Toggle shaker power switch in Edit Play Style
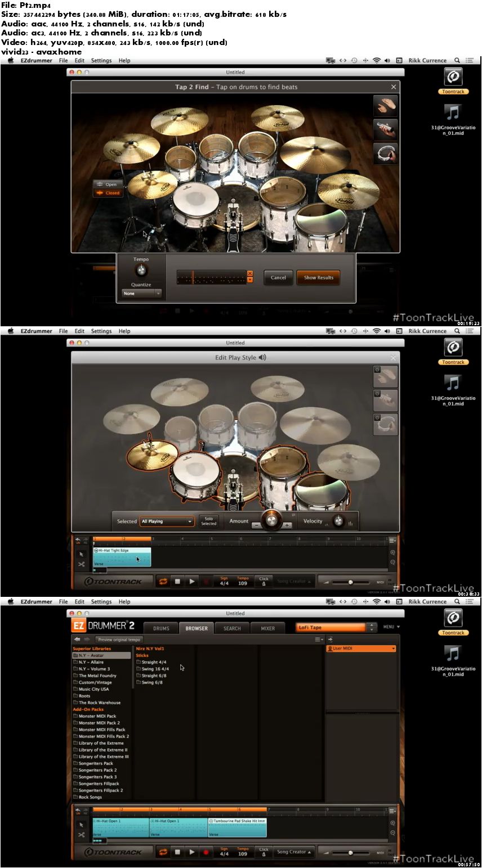This screenshot has width=482, height=868. pos(377,393)
